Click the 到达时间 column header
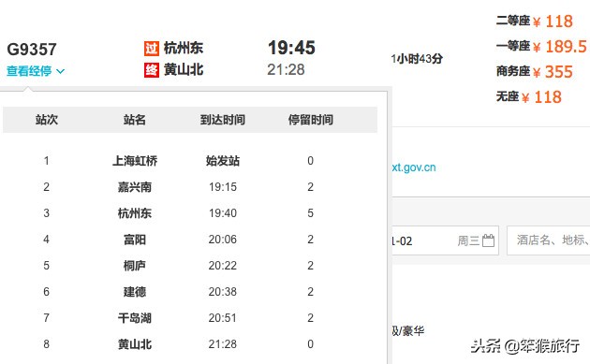This screenshot has height=364, width=590. pos(223,120)
